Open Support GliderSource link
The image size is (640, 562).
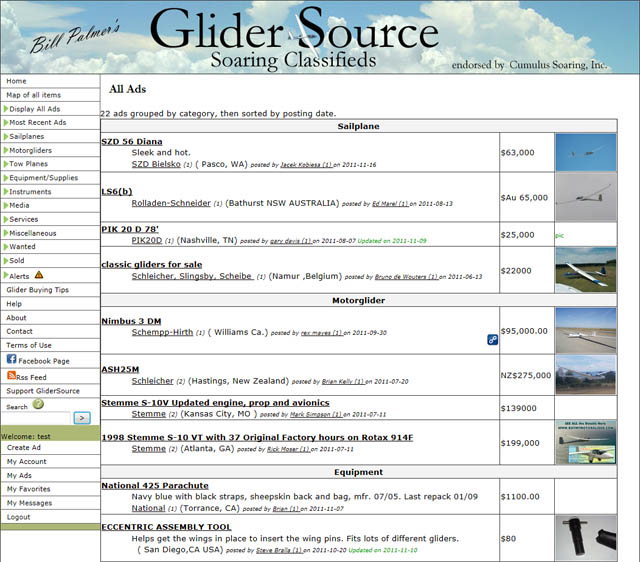point(43,391)
